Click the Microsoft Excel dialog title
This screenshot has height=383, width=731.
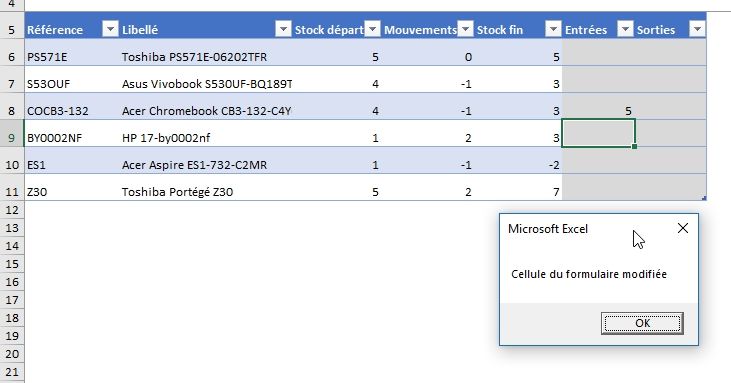coord(548,229)
